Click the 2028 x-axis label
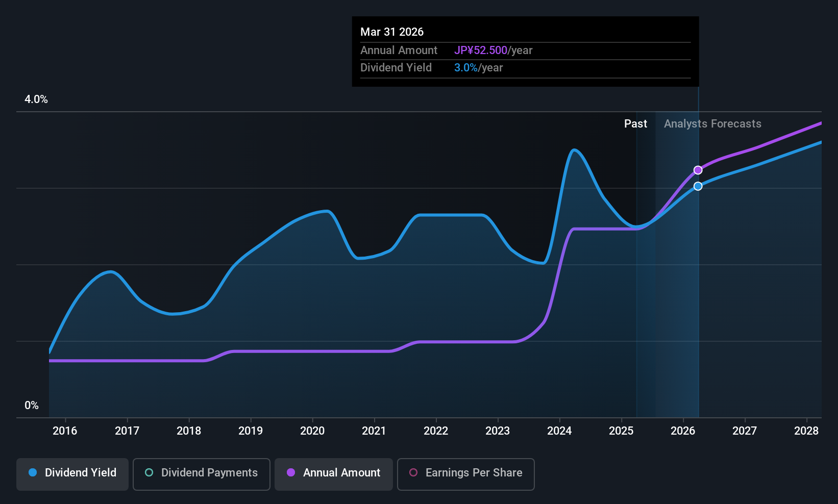Viewport: 838px width, 504px height. tap(806, 431)
